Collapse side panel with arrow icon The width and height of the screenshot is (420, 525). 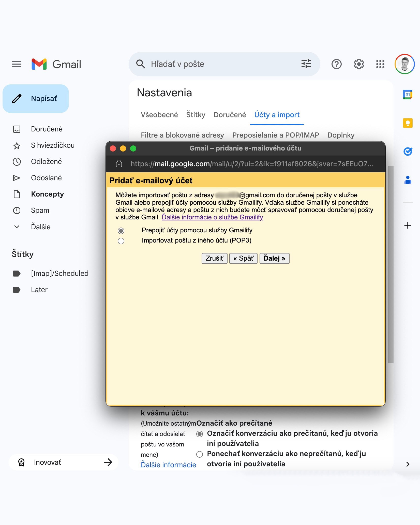click(x=408, y=464)
